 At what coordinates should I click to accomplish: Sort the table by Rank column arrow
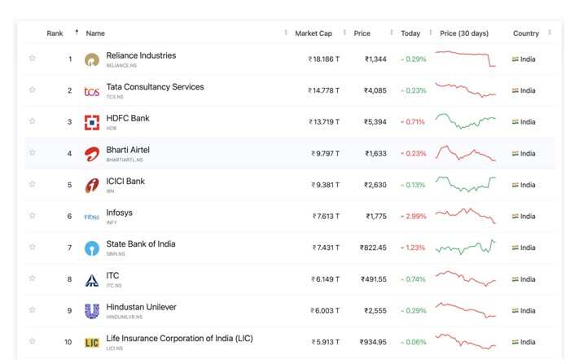77,33
